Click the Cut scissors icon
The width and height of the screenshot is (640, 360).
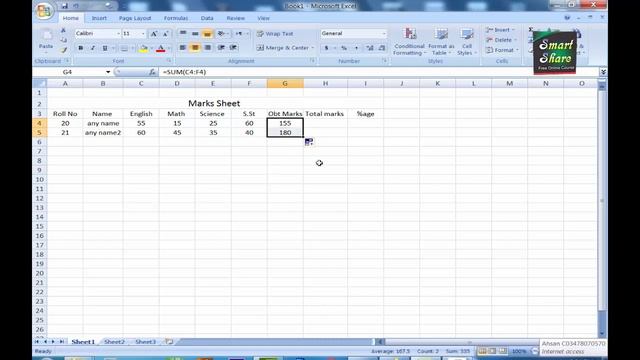[x=63, y=31]
